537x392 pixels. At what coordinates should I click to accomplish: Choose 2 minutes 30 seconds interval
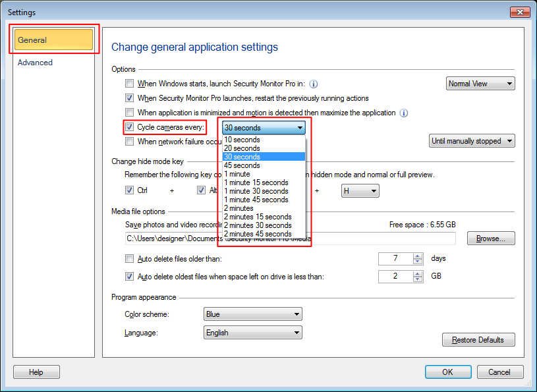[264, 225]
